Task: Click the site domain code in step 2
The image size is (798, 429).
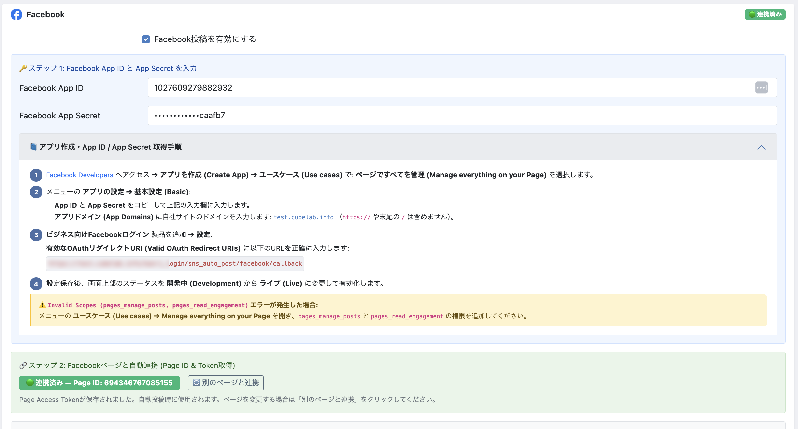Action: [304, 217]
